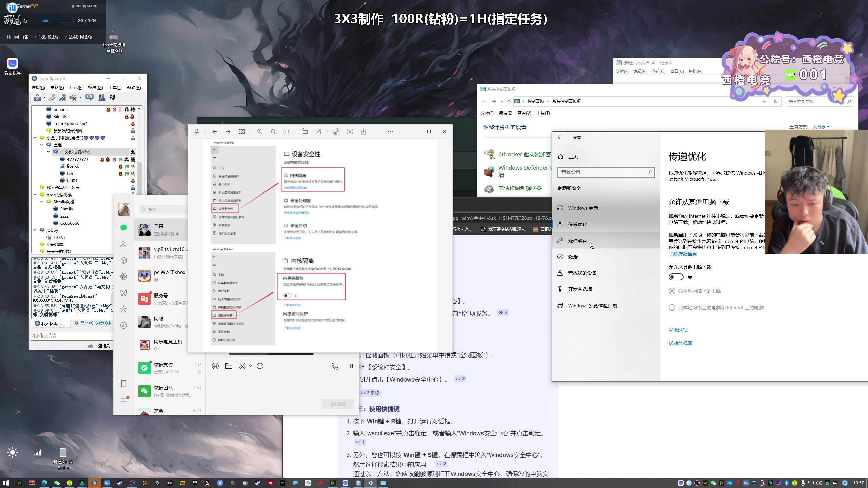The image size is (868, 488).
Task: Collapse the lobby channel in TeamSpeak
Action: point(35,230)
